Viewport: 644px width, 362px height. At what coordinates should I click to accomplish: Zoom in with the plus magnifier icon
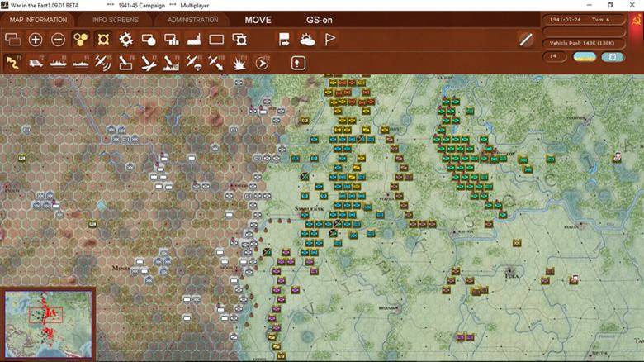[x=36, y=40]
